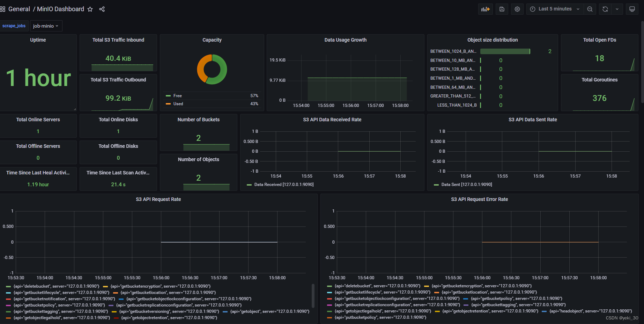
Task: Zoom out the time range
Action: pos(590,9)
